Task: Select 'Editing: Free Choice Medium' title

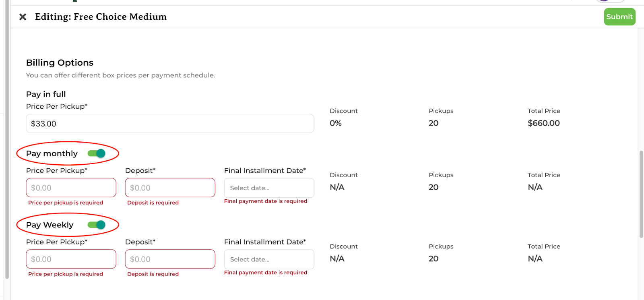Action: click(x=101, y=17)
